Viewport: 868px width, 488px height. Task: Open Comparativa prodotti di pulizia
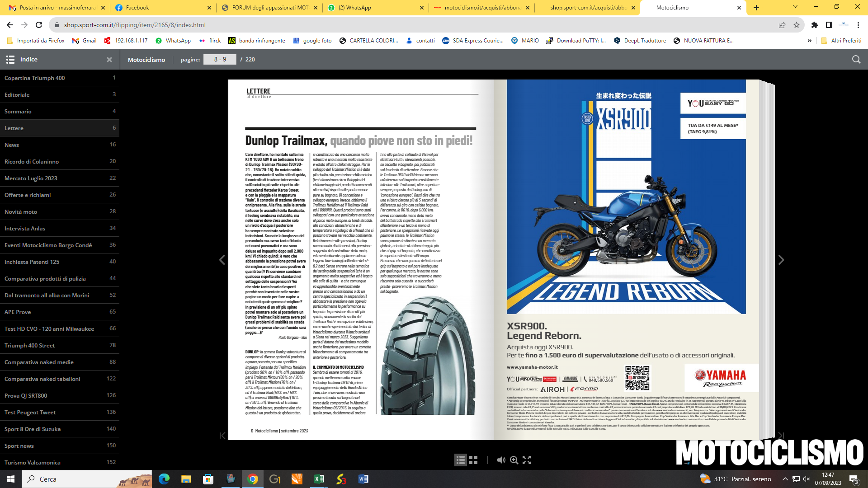pos(60,278)
